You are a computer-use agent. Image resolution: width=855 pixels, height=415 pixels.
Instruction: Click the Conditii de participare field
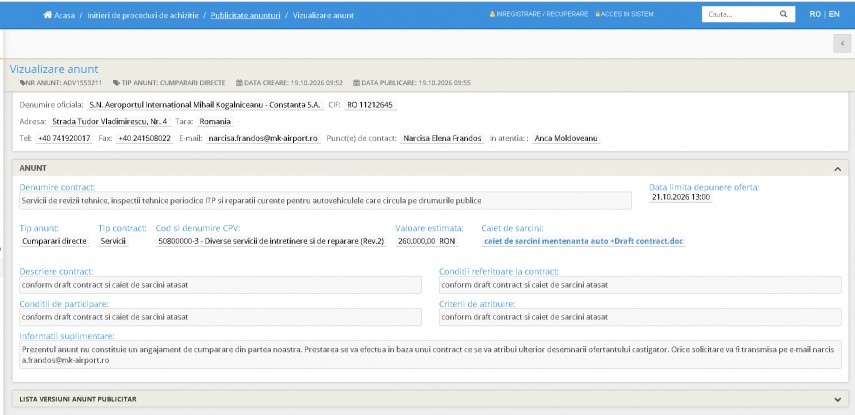coord(220,317)
